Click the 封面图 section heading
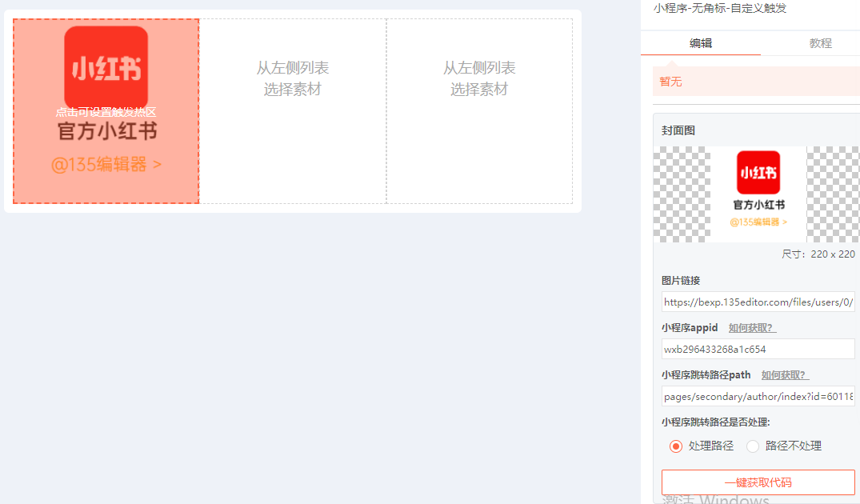 pyautogui.click(x=678, y=130)
